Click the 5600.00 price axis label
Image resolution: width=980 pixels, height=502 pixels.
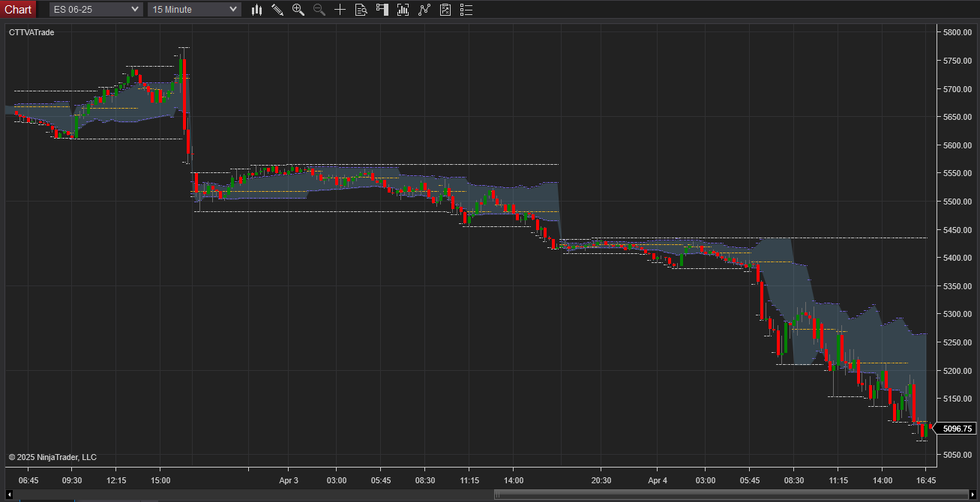(x=958, y=145)
